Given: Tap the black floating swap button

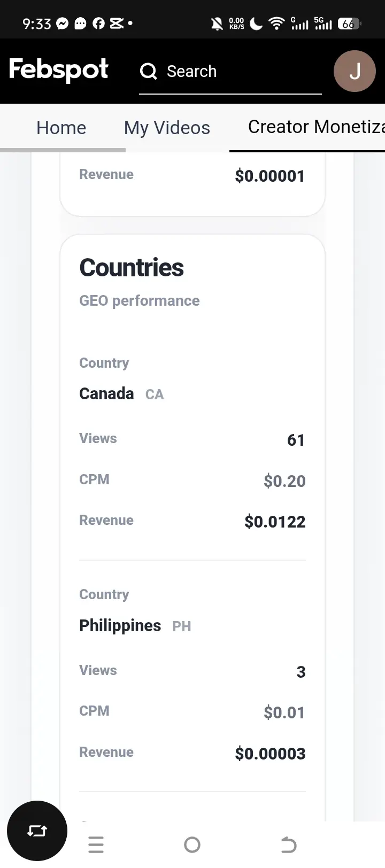Looking at the screenshot, I should pos(37,831).
